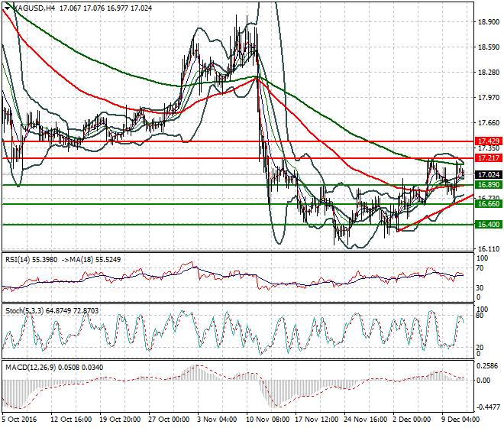The height and width of the screenshot is (428, 504).
Task: Click the MACD 0.00 zero level label
Action: coord(483,381)
